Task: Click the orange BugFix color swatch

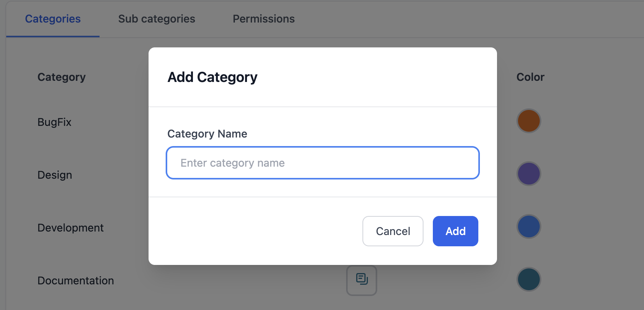Action: 529,121
